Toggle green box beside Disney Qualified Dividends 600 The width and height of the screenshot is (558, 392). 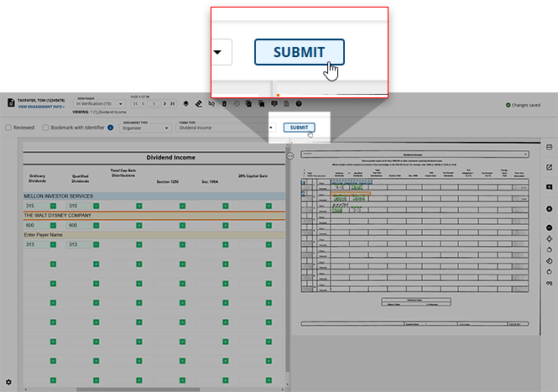[96, 225]
